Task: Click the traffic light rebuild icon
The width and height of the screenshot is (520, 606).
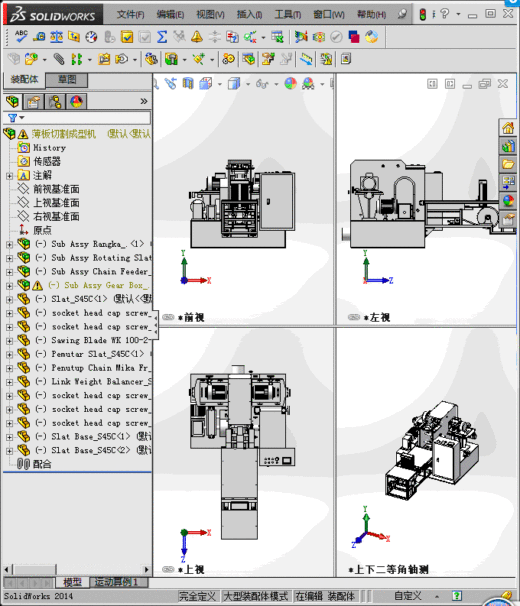Action: (423, 15)
